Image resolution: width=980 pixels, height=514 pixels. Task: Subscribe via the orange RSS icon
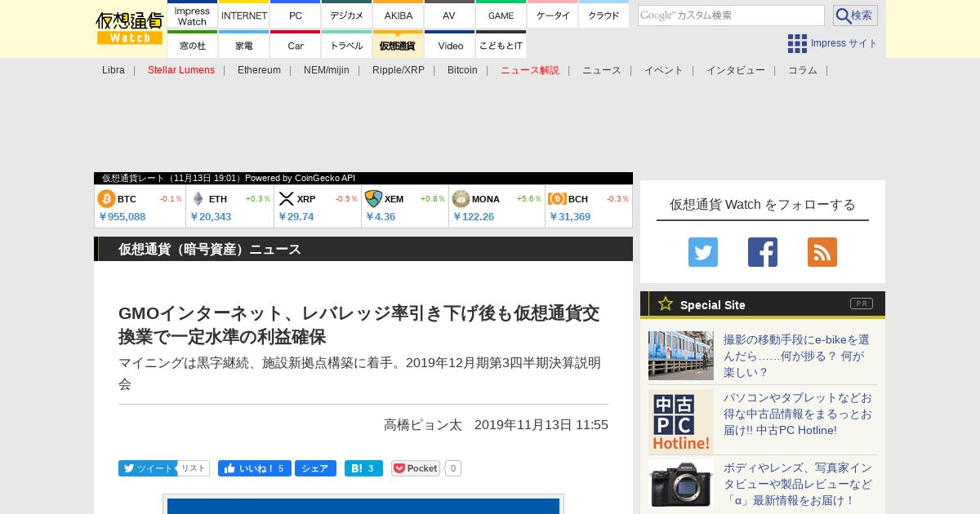tap(822, 252)
